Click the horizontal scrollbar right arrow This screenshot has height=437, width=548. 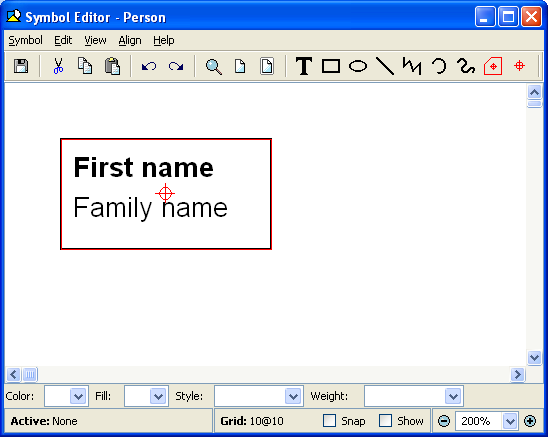coord(518,374)
